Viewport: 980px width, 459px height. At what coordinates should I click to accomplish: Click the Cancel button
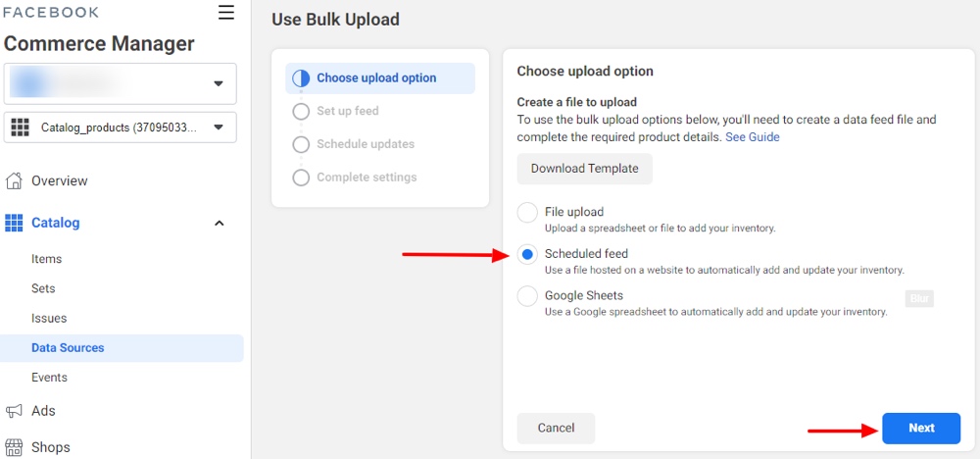(557, 429)
